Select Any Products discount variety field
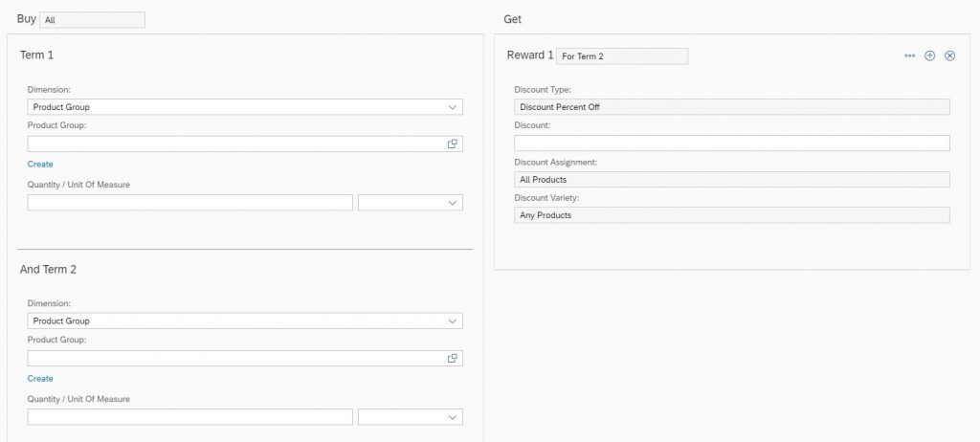This screenshot has width=980, height=442. click(x=732, y=215)
